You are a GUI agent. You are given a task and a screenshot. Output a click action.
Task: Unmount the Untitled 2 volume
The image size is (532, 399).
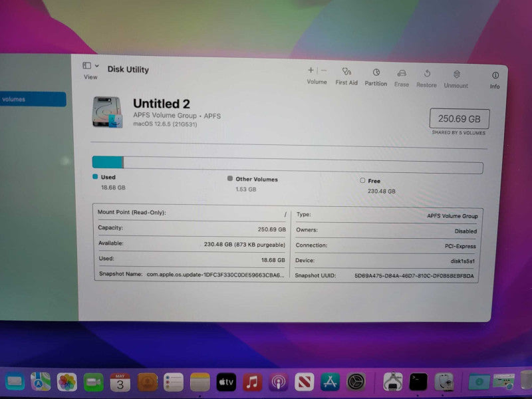pyautogui.click(x=456, y=74)
